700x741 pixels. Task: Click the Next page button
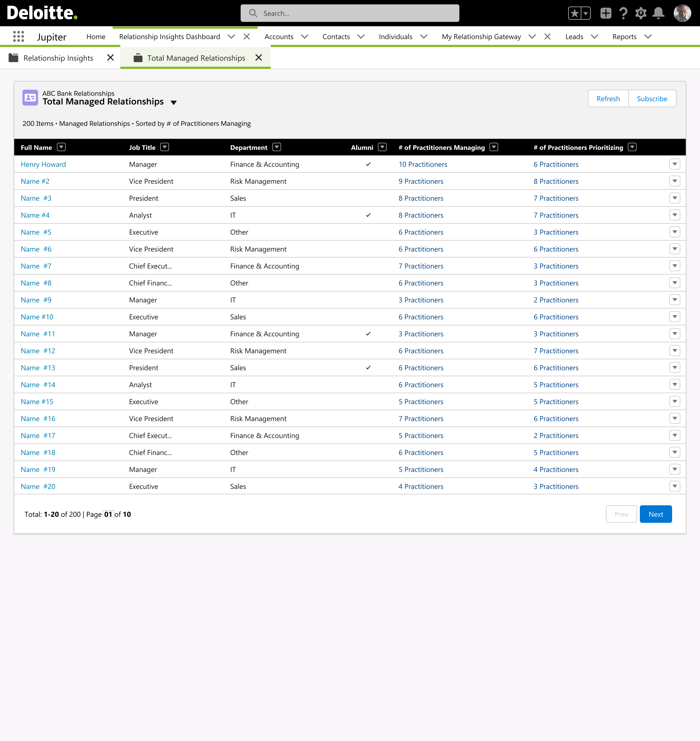[656, 514]
